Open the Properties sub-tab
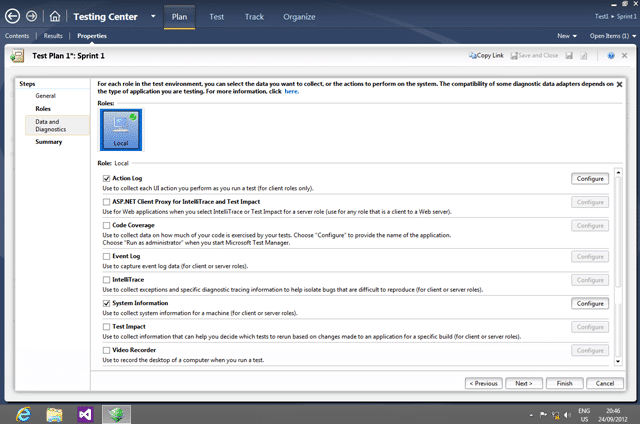Screen dimensions: 640x424 click(92, 36)
